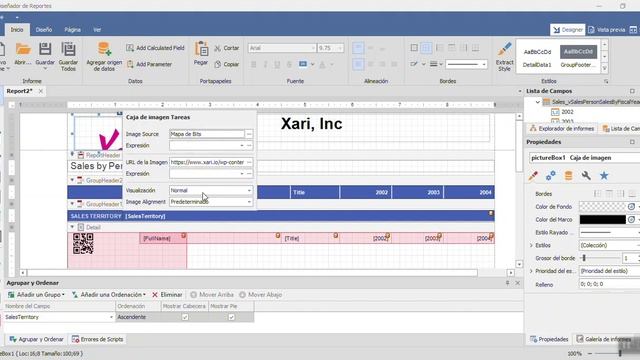Switch to the Inicio ribbon tab
Screen dimensions: 640x360
click(x=17, y=29)
